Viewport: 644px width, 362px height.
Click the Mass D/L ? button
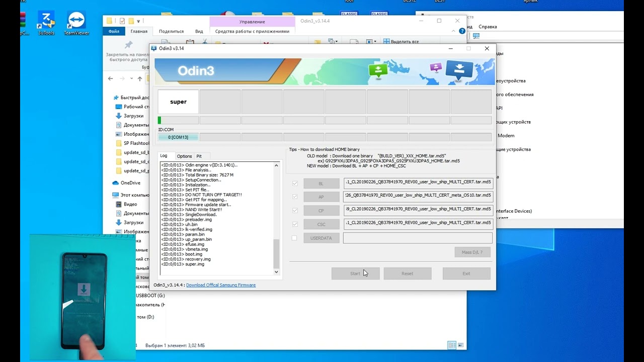click(472, 252)
